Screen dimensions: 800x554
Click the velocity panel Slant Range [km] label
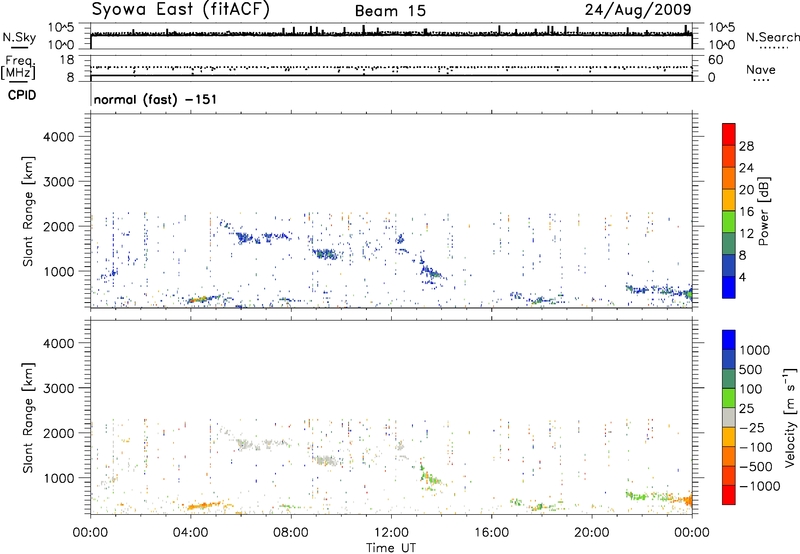pyautogui.click(x=28, y=417)
